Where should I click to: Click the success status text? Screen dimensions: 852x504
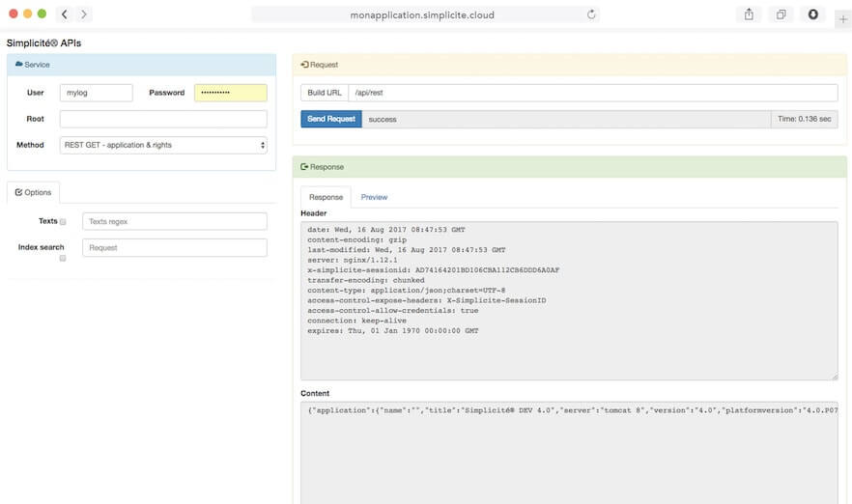click(x=383, y=120)
